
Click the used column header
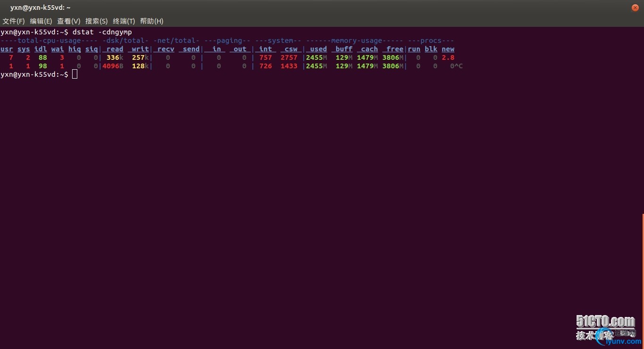coord(316,49)
